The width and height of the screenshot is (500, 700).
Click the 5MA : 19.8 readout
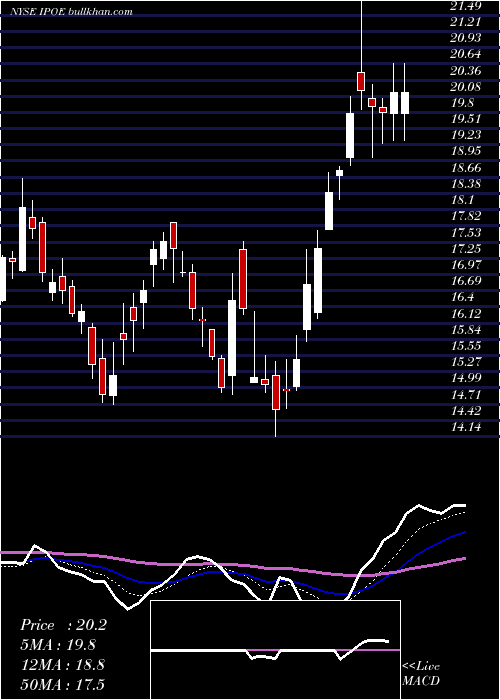(58, 645)
